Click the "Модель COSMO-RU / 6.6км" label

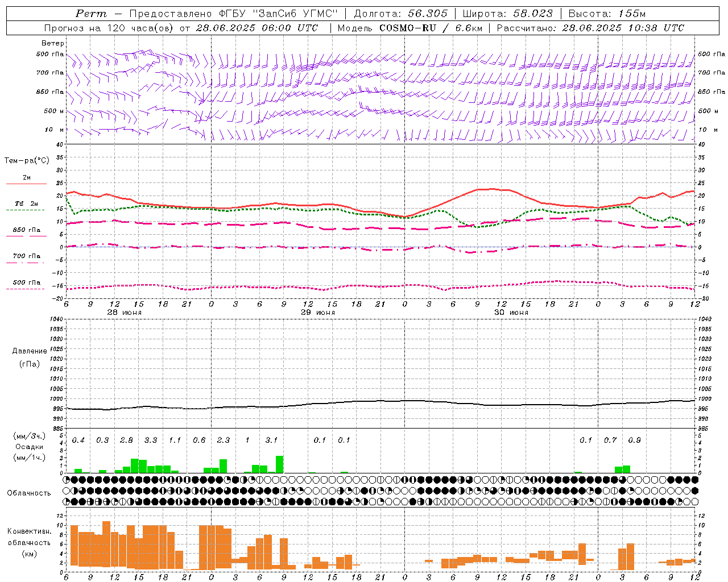410,28
